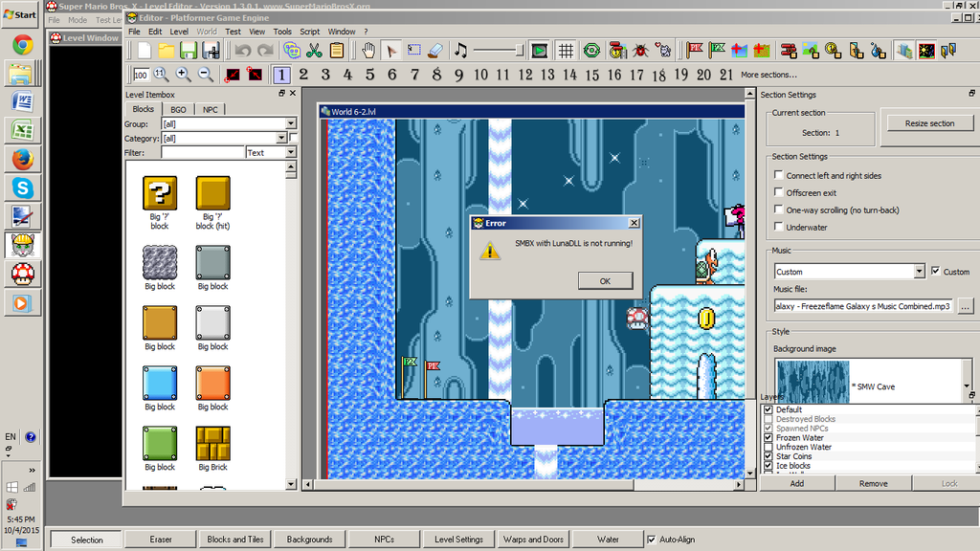Open the Background image dropdown
This screenshot has height=551, width=980.
(967, 386)
